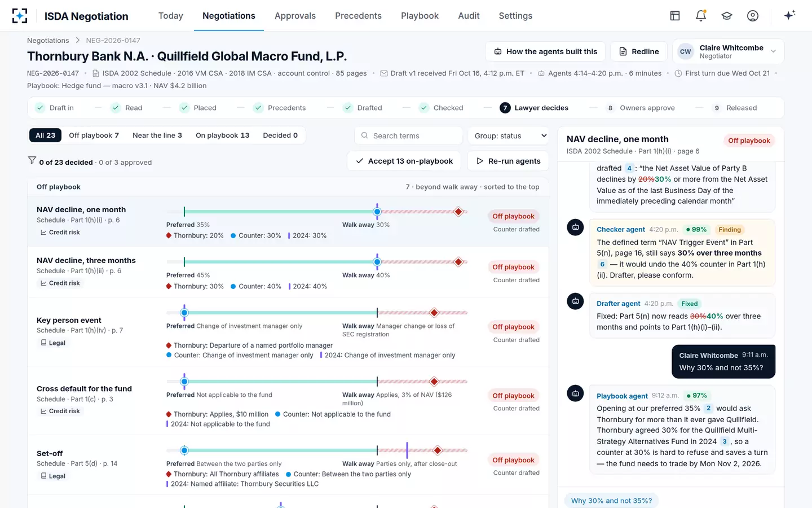Open Cross default for the fund row
The image size is (812, 508).
click(x=288, y=401)
